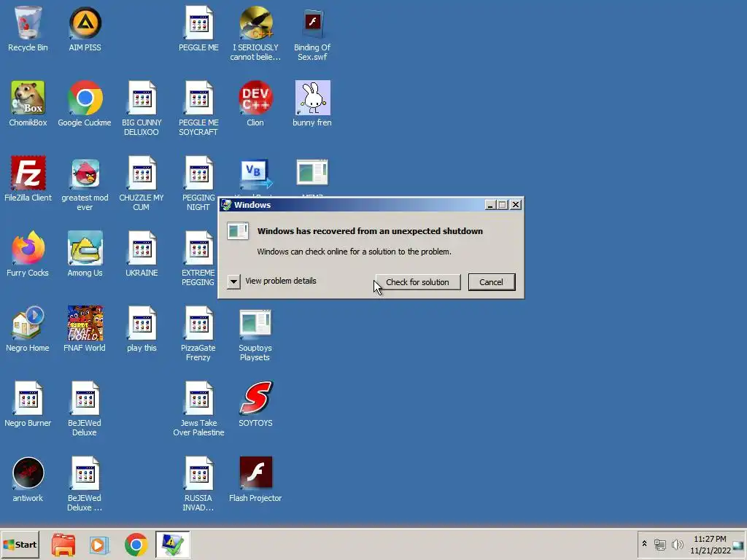The image size is (747, 560).
Task: Open Chrome from the taskbar
Action: (136, 544)
